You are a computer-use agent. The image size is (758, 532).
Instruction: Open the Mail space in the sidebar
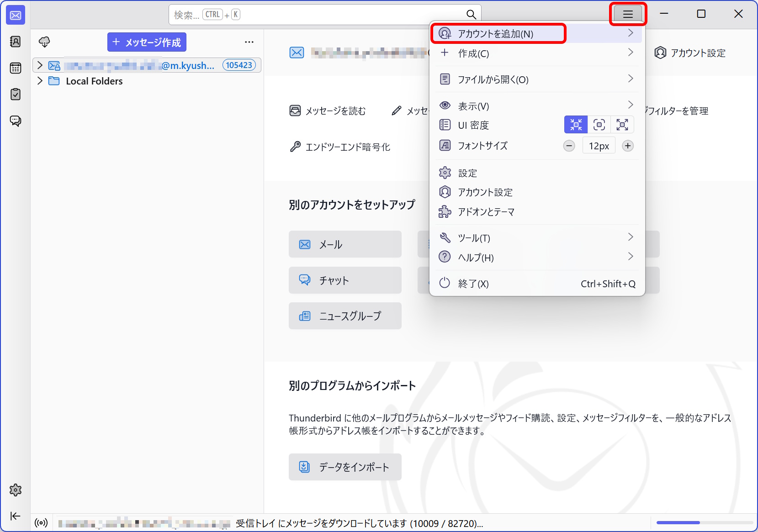16,16
